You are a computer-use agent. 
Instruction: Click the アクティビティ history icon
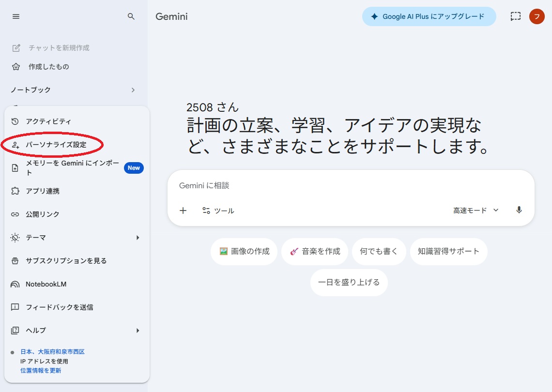point(15,121)
